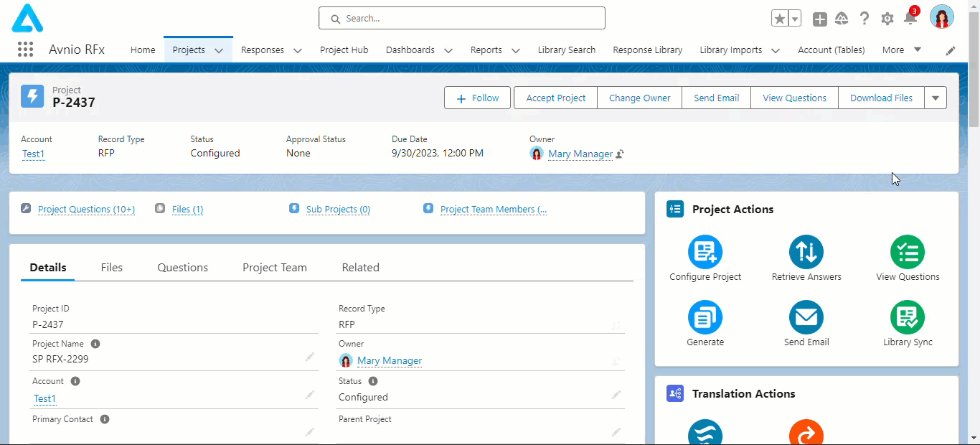The height and width of the screenshot is (445, 980).
Task: Click the global actions plus icon
Action: coord(819,19)
